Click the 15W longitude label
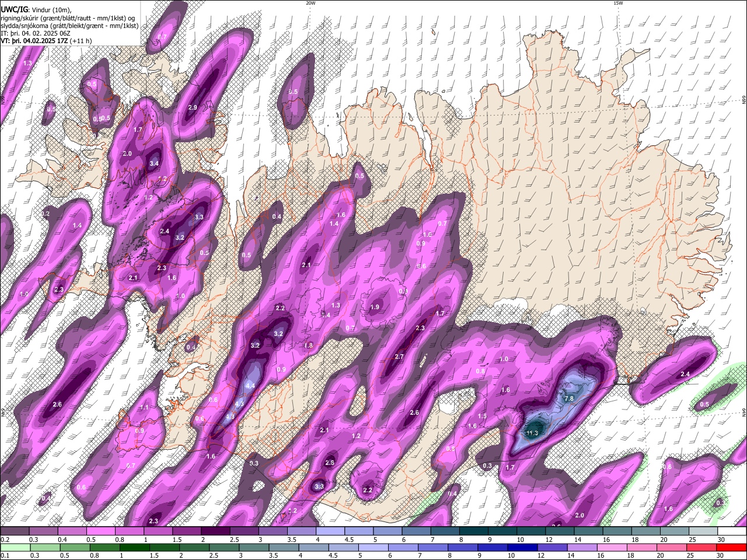747x560 pixels. coord(618,3)
